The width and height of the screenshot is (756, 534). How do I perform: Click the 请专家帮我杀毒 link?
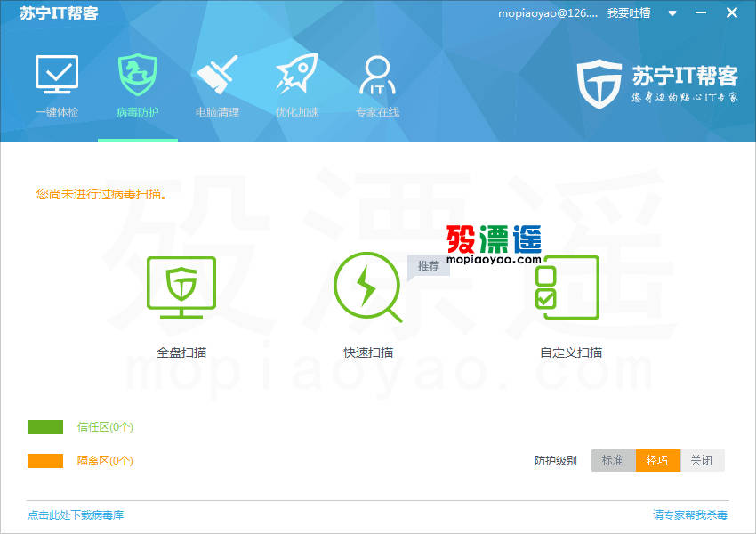(690, 514)
